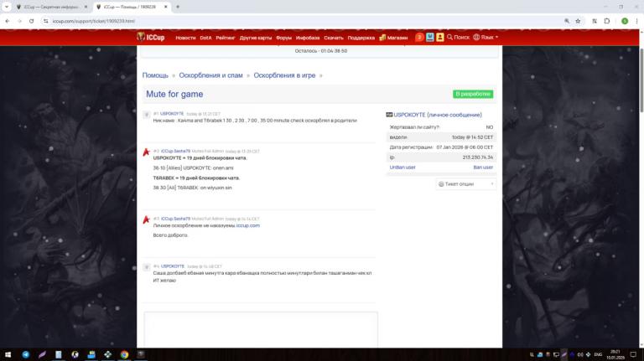This screenshot has width=644, height=361.
Task: Reload the page with the refresh icon
Action: click(x=31, y=21)
